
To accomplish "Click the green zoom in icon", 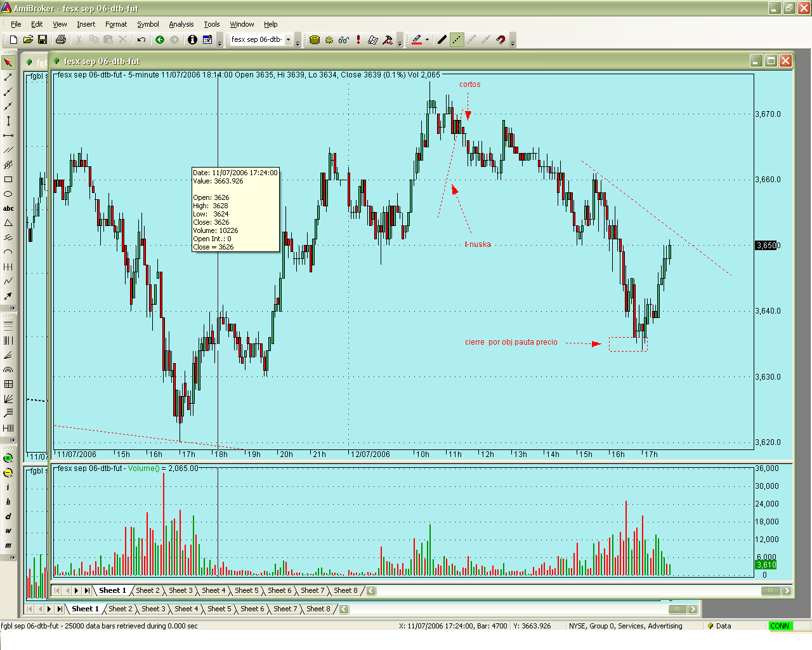I will click(8, 458).
